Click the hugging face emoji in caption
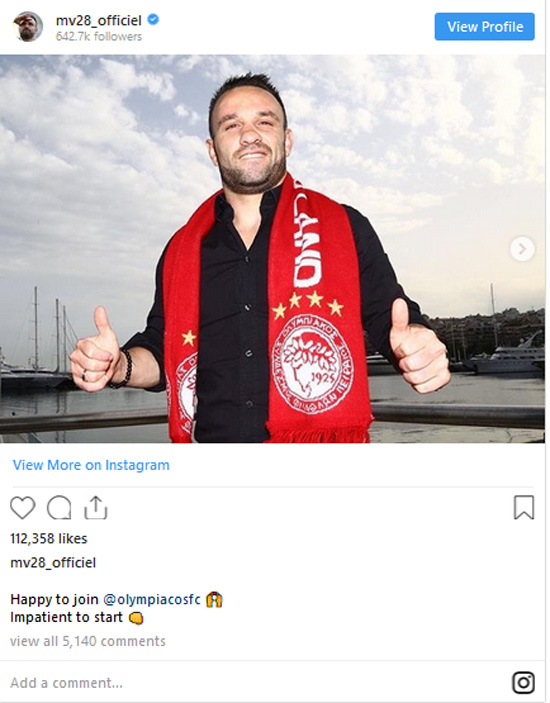 [x=214, y=600]
